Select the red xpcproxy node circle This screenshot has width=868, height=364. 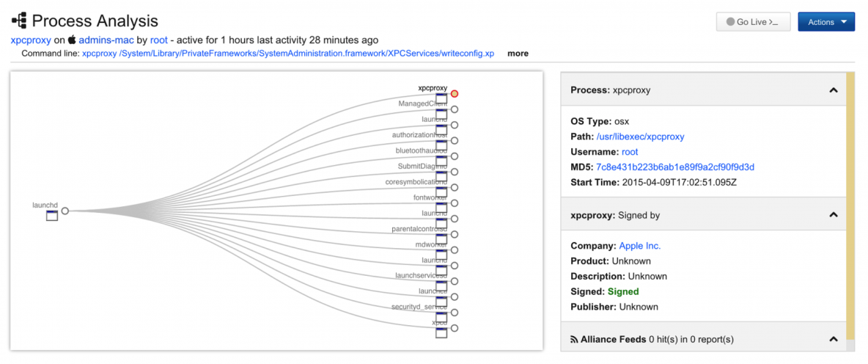click(455, 94)
